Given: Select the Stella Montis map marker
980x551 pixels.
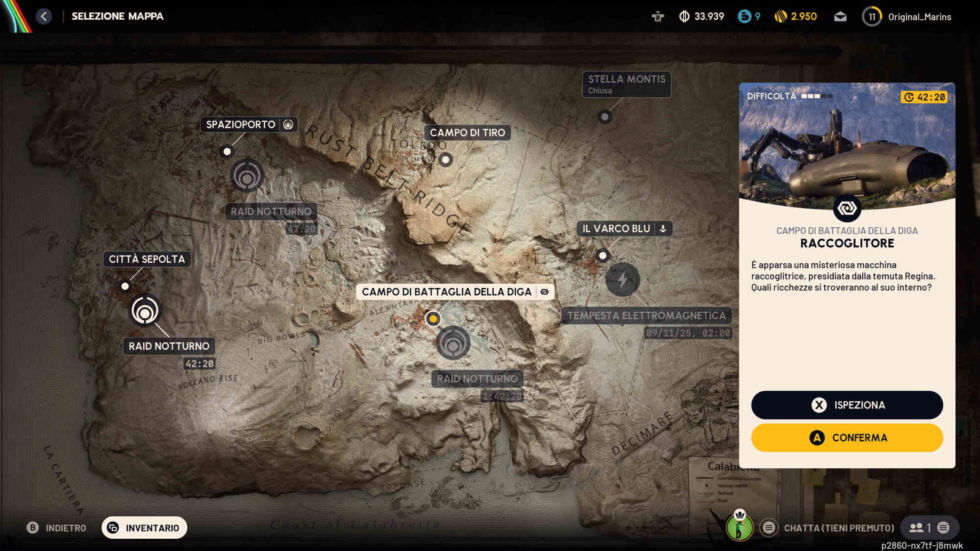Looking at the screenshot, I should (605, 117).
